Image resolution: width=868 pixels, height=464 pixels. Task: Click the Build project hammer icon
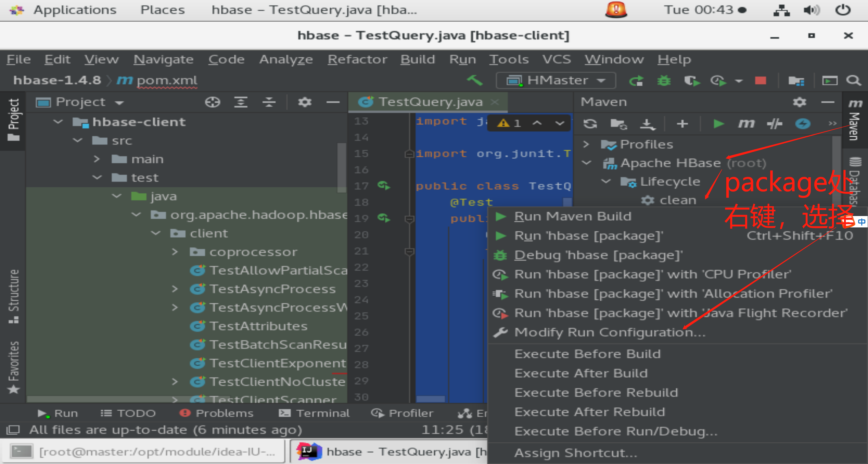coord(475,81)
